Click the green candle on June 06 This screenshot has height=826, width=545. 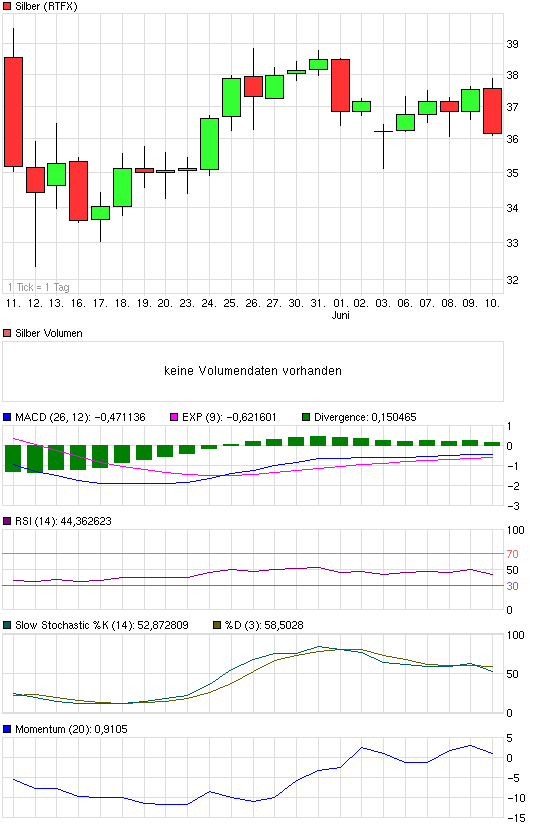[405, 122]
